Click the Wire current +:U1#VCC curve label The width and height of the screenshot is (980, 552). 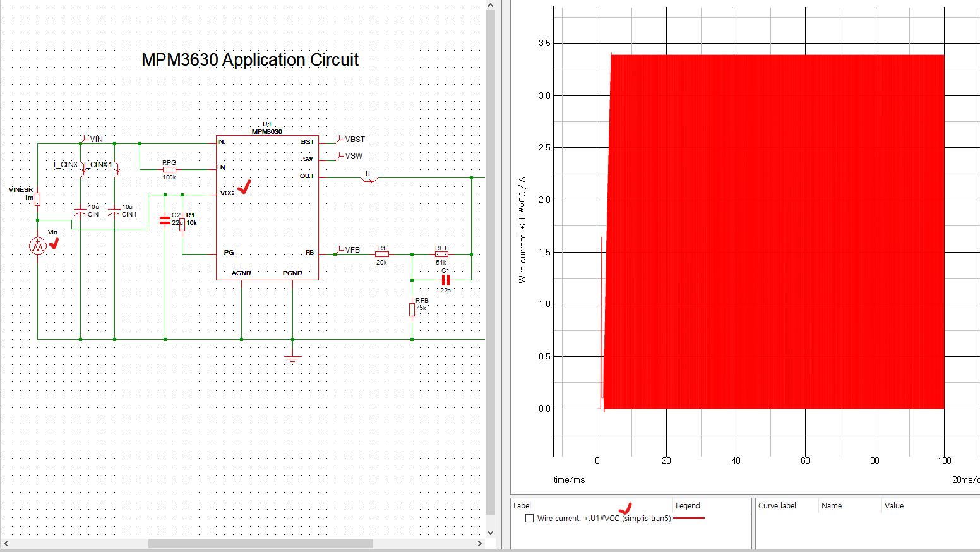pos(604,519)
